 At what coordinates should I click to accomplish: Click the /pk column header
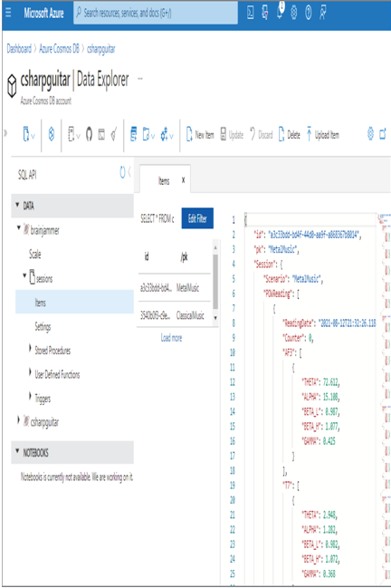184,257
